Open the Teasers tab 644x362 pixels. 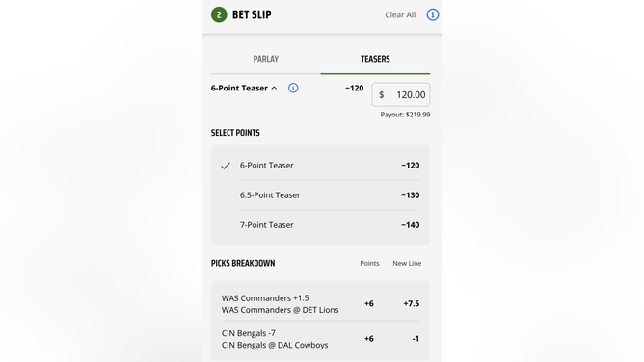coord(375,59)
